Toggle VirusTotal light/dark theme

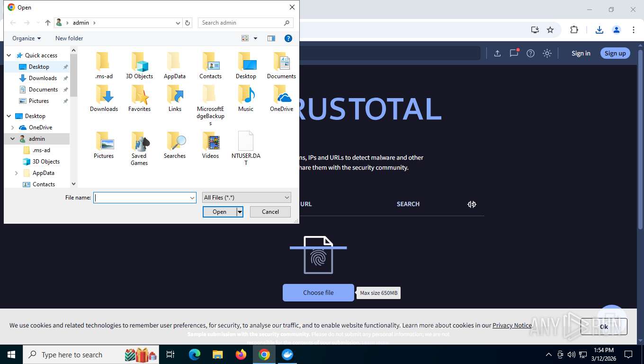click(x=547, y=53)
